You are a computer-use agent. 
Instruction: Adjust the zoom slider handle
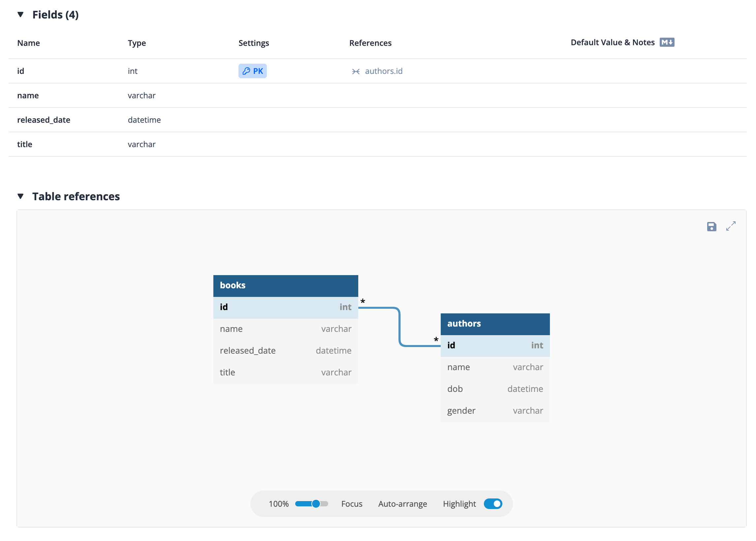click(316, 504)
